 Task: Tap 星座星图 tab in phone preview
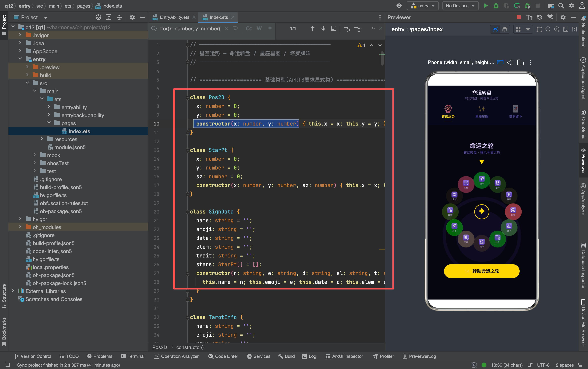pyautogui.click(x=482, y=112)
